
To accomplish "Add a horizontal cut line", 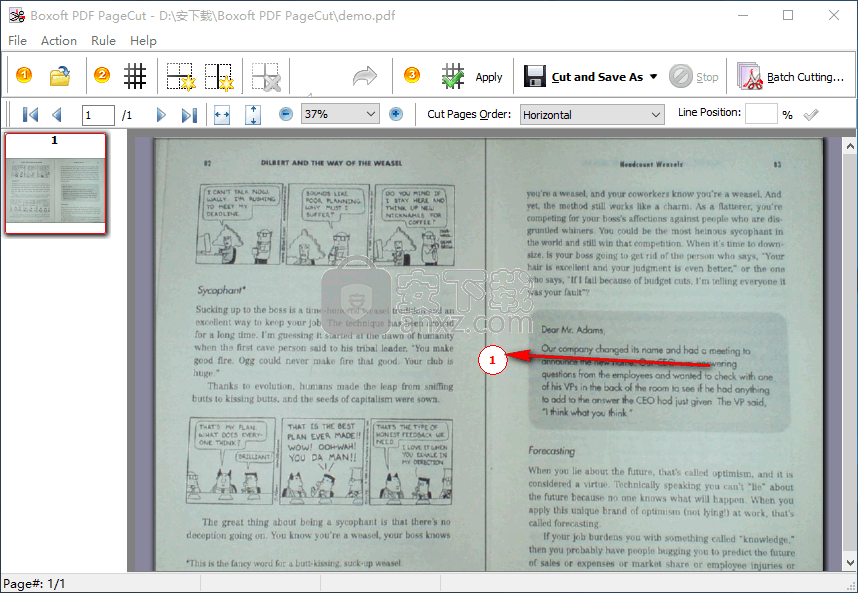I will 181,76.
